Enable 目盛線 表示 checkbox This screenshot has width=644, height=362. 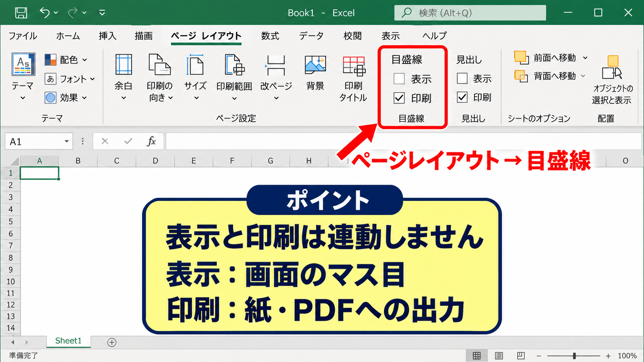click(399, 79)
